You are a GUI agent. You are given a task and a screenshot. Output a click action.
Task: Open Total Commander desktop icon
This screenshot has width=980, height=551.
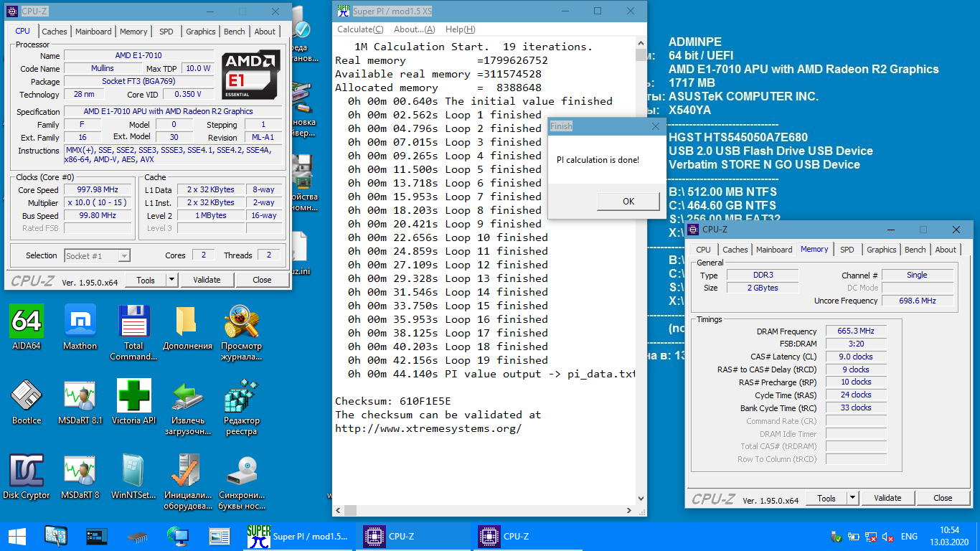[x=133, y=332]
